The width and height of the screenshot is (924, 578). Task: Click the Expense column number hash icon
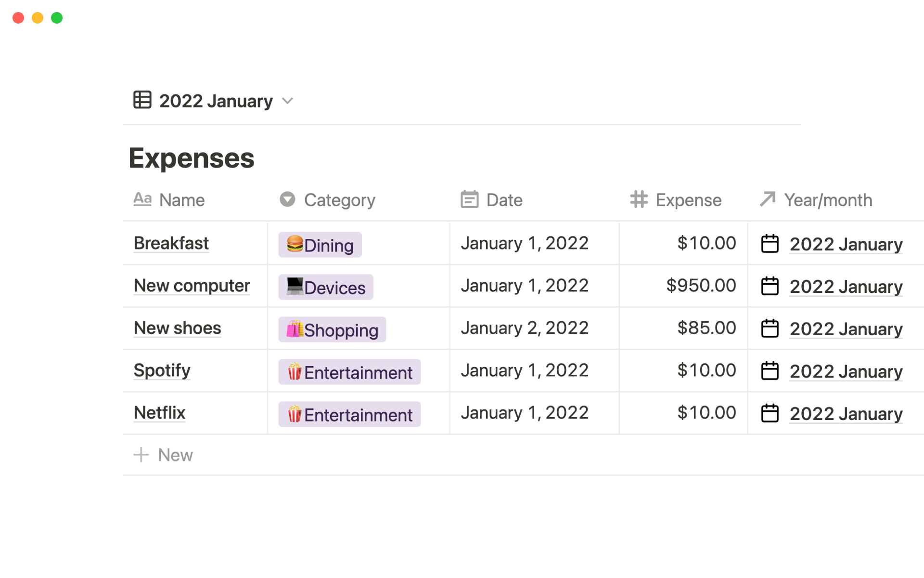(x=639, y=199)
